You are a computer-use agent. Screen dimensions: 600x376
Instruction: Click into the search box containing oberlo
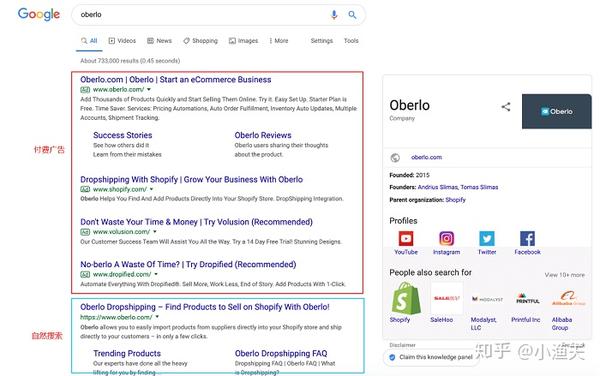tap(203, 15)
